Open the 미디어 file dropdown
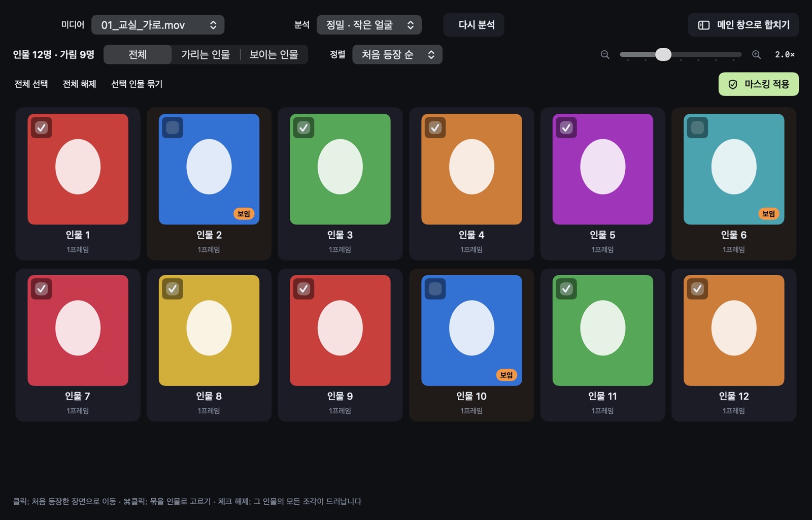Screen dimensions: 812x520 coord(158,25)
